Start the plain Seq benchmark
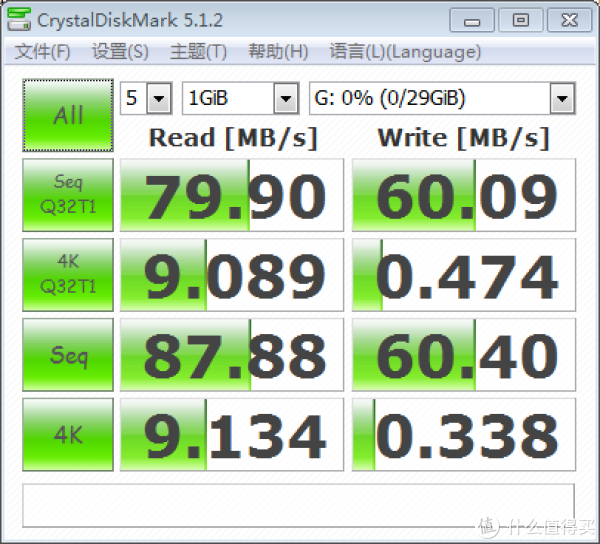Screen dimensions: 600x544 68,355
